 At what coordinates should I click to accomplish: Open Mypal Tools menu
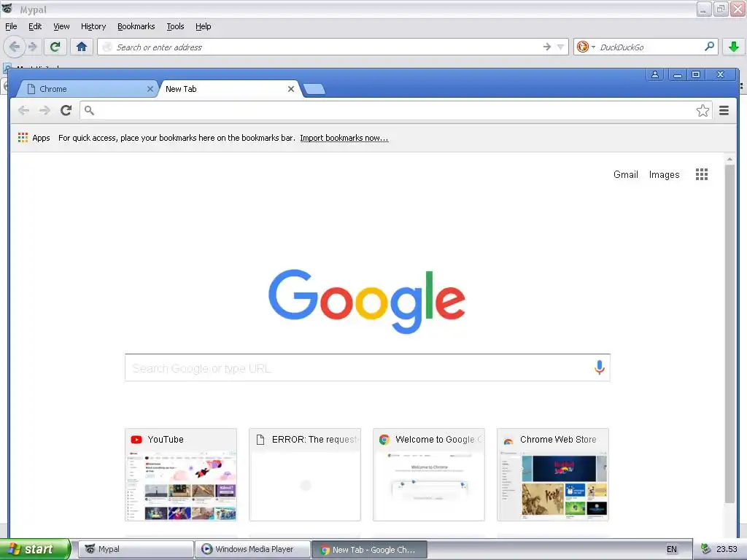pos(175,26)
